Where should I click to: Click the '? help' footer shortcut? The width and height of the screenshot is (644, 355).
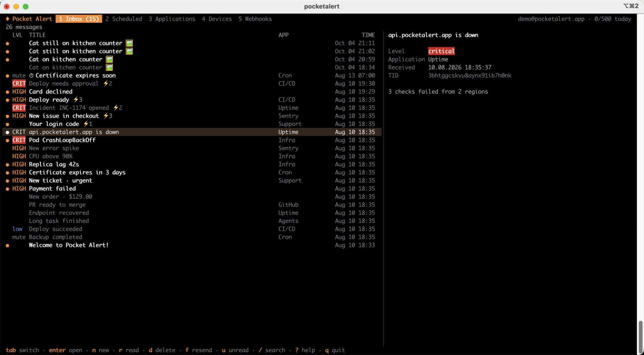click(305, 350)
